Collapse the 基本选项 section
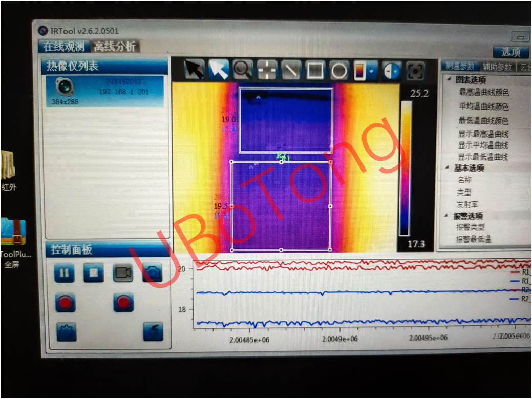Screen dimensions: 532x399 pos(449,168)
